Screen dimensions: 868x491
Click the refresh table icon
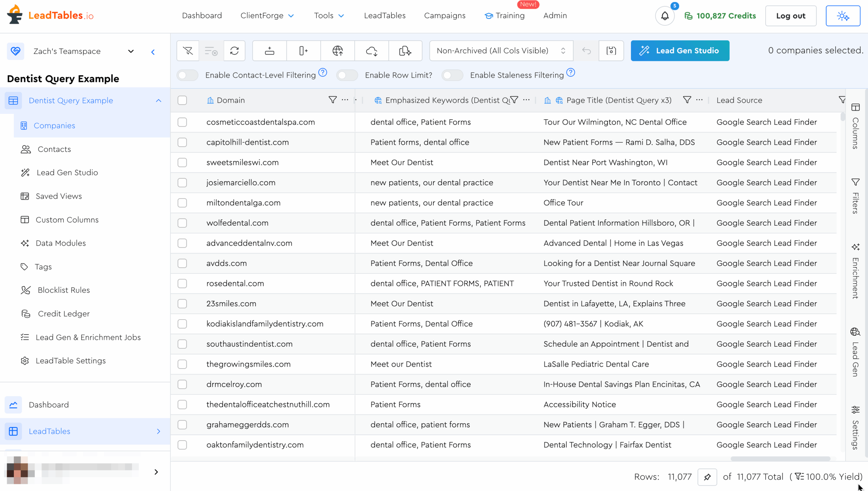(x=234, y=51)
